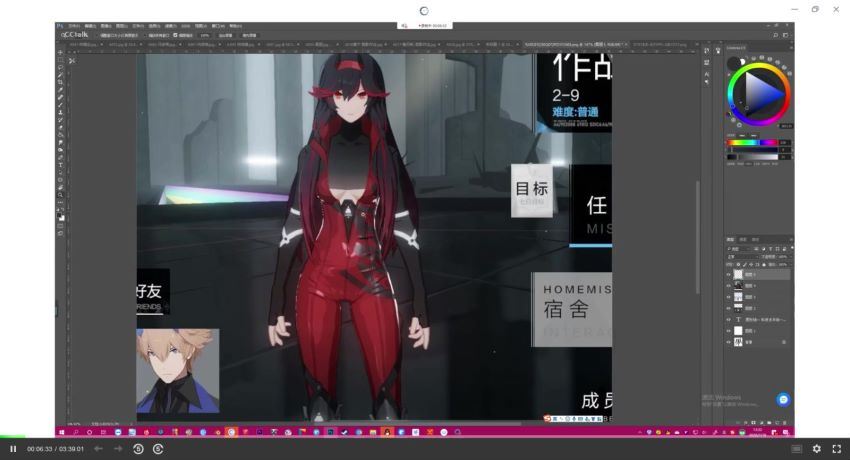Open the Windows Start button
850x460 pixels.
pyautogui.click(x=61, y=432)
